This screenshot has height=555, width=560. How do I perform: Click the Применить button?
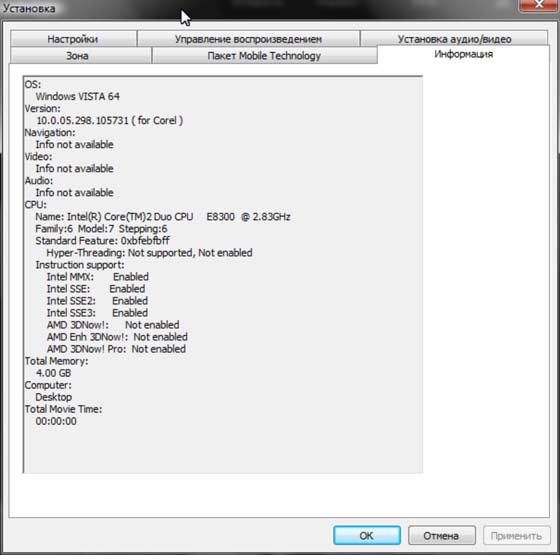[516, 535]
